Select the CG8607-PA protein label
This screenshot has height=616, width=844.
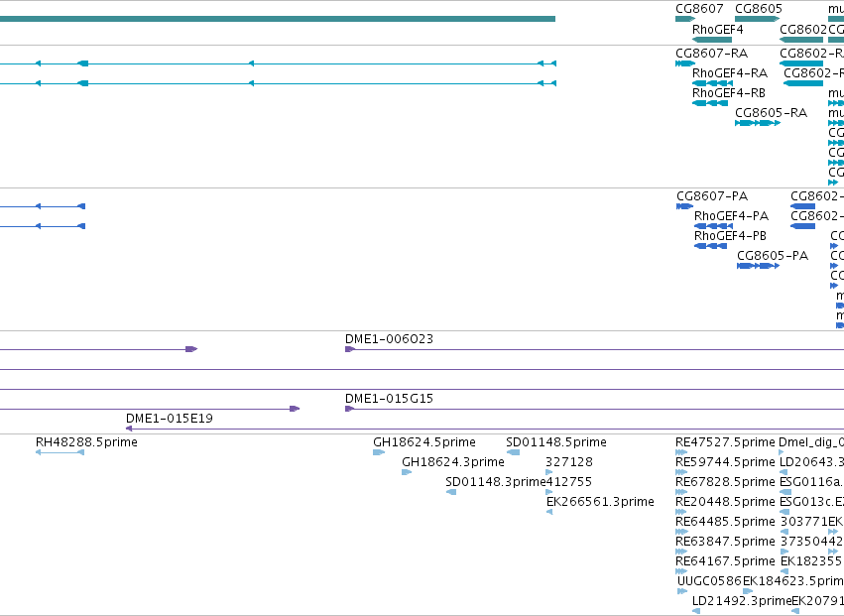(x=712, y=196)
